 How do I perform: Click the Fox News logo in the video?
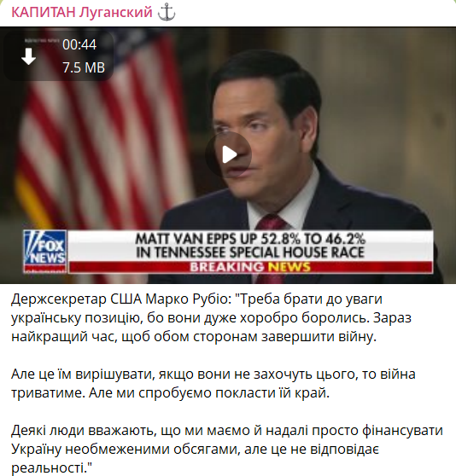pos(45,252)
